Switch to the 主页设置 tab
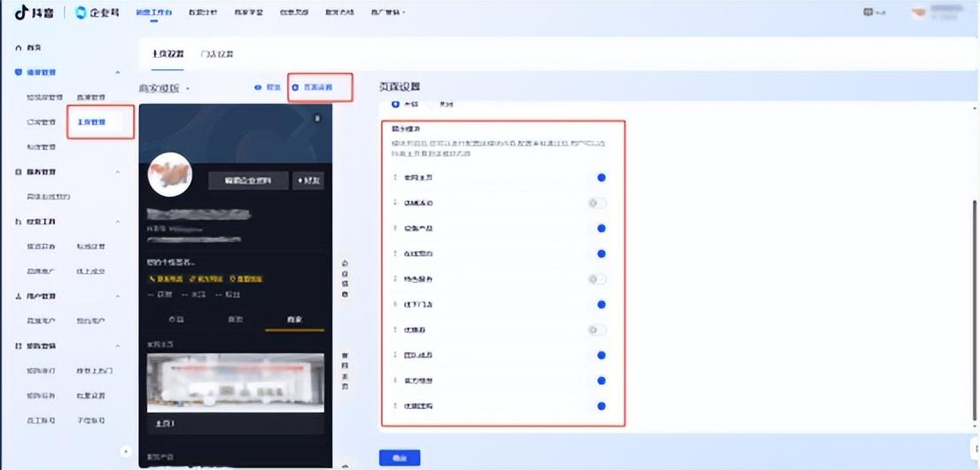Screen dimensions: 980x470 [168, 54]
